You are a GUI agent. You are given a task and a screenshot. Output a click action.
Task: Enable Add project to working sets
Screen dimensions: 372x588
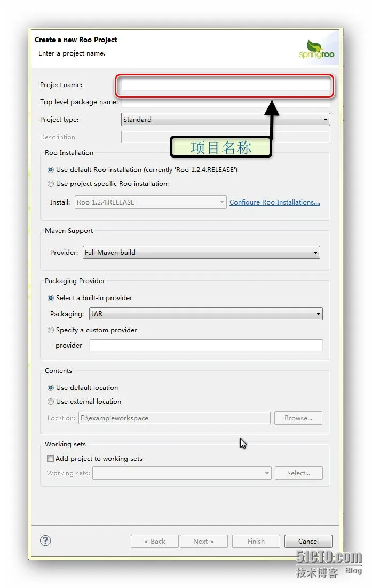(x=50, y=459)
